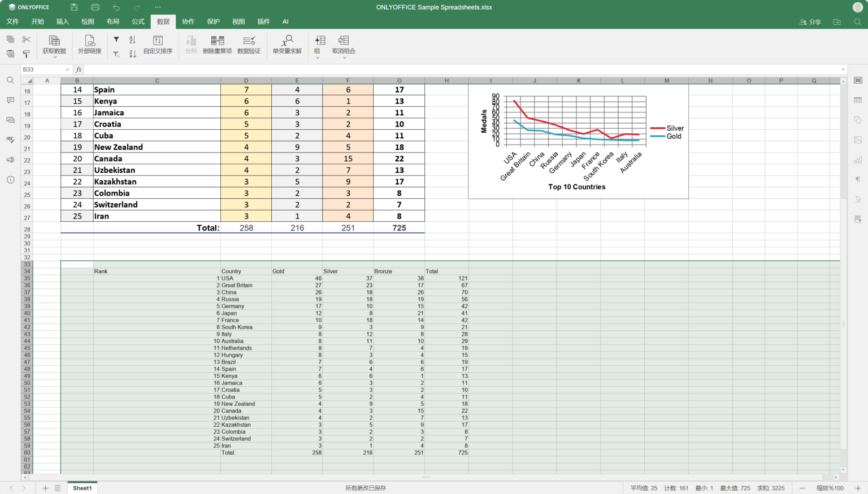868x494 pixels.
Task: Open 自定义排序 custom sort
Action: (x=158, y=44)
